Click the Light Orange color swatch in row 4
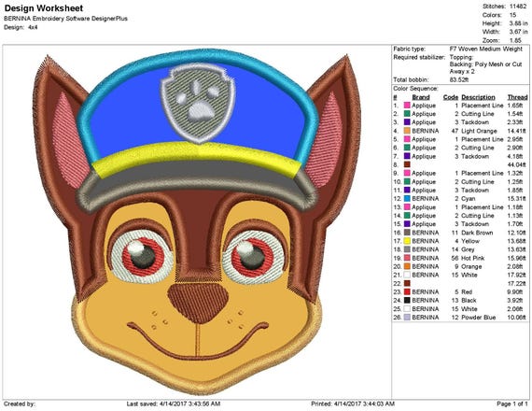Viewport: 532px width, 411px height. point(407,131)
